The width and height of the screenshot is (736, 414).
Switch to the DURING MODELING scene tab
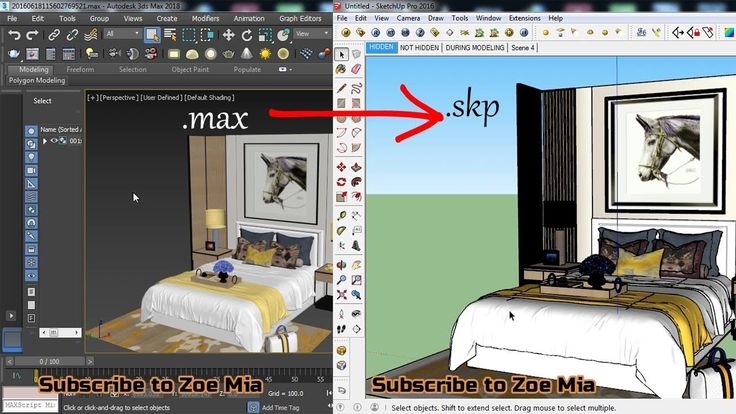[475, 48]
